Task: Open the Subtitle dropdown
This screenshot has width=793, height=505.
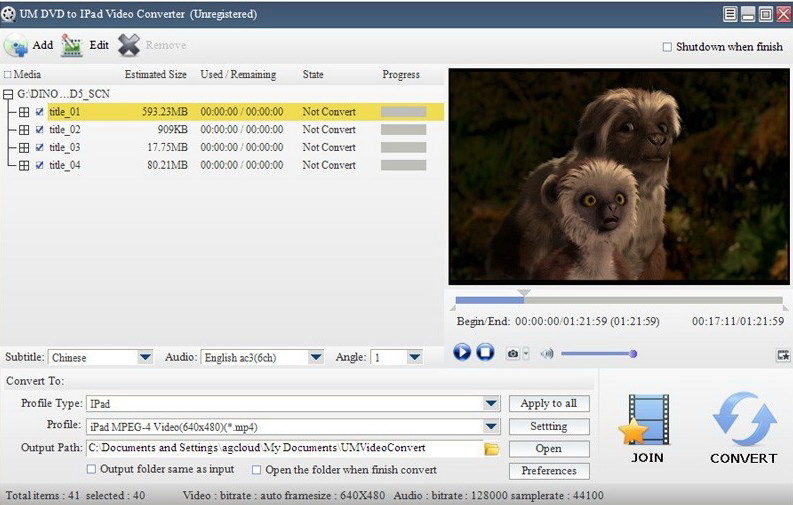Action: (144, 357)
